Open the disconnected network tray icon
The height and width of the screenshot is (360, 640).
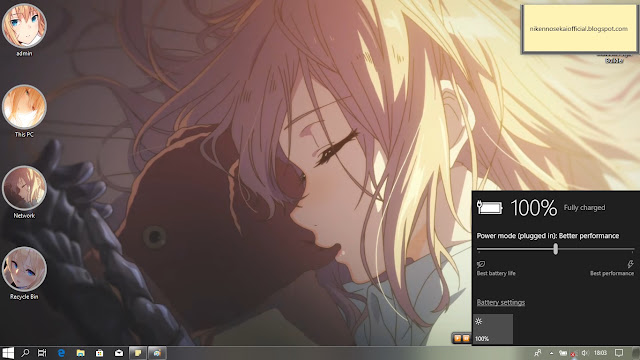coord(573,353)
